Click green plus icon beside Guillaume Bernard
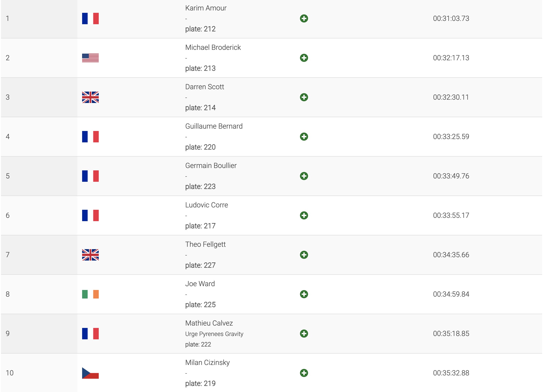Viewport: 544px width, 392px height. click(x=304, y=137)
